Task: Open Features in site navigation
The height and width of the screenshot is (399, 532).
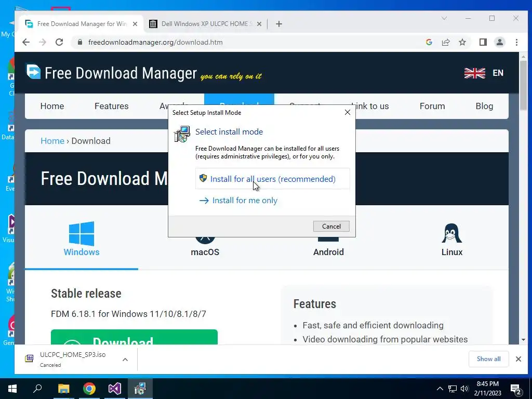Action: [x=111, y=106]
